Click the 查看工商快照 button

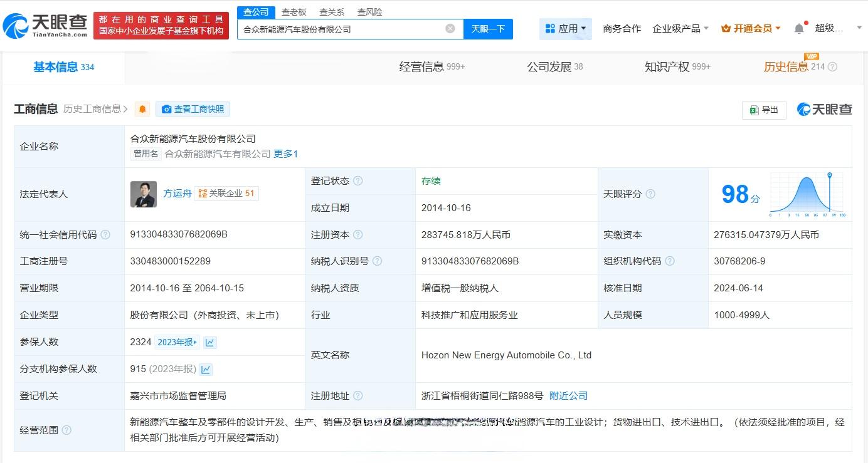click(x=193, y=109)
